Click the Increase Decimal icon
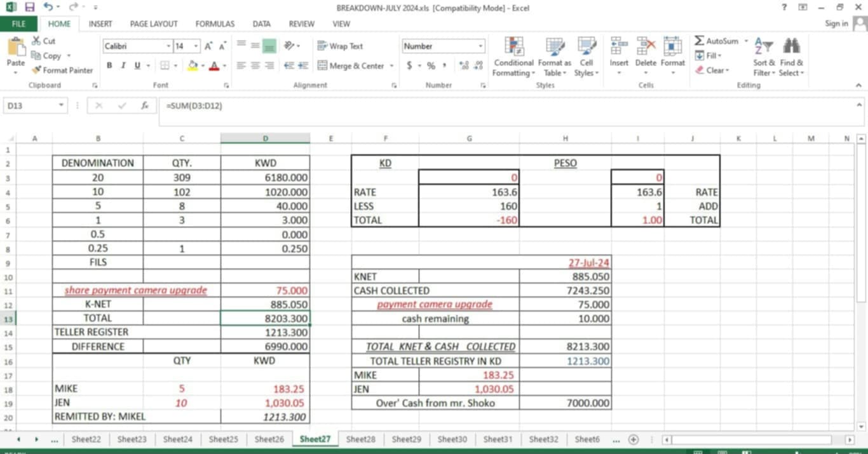The height and width of the screenshot is (454, 868). click(x=464, y=65)
